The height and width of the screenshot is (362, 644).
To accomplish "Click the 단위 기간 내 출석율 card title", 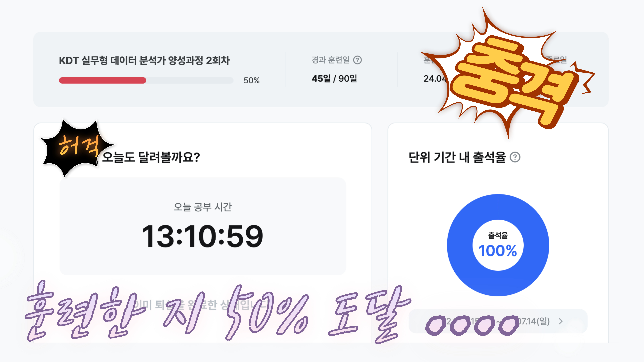I will click(x=457, y=157).
